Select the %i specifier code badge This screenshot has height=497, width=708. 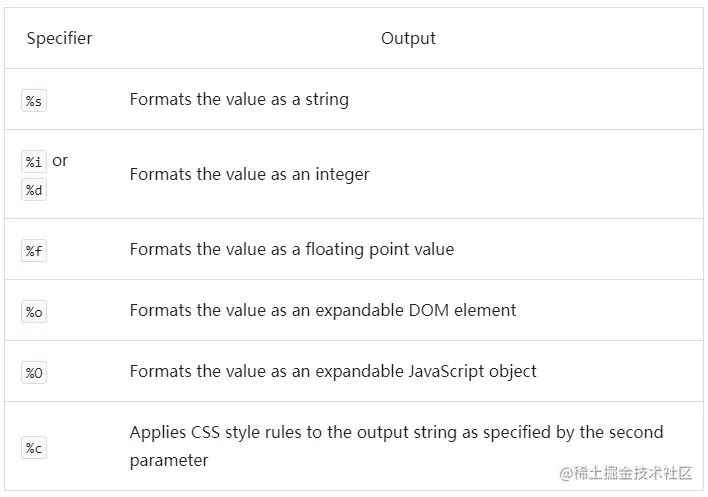coord(34,162)
